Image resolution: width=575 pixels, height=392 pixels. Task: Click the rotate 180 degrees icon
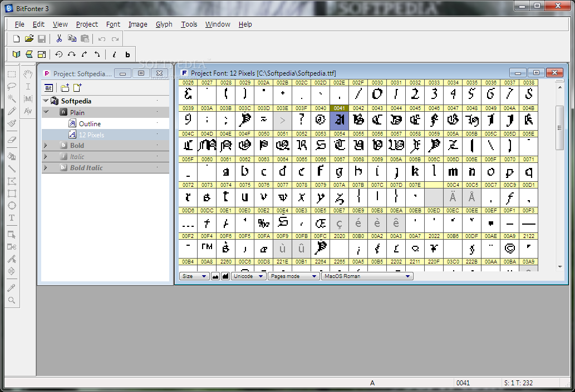pyautogui.click(x=71, y=54)
